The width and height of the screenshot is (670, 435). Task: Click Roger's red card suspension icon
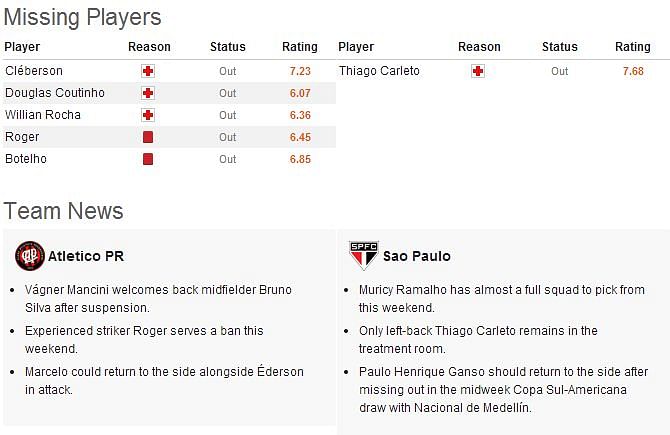(148, 137)
